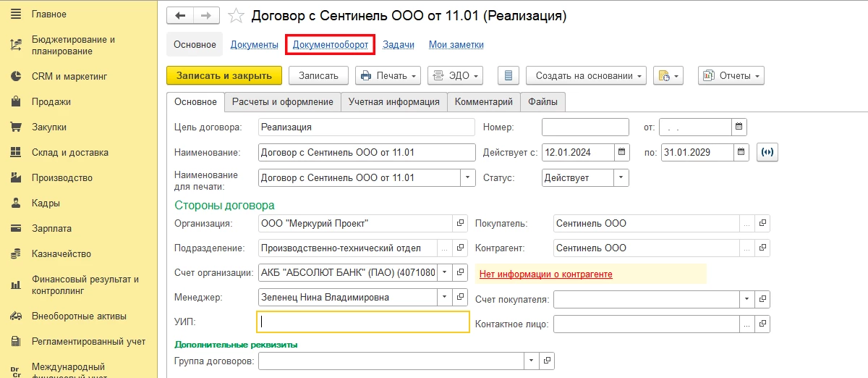Navigate back with the left arrow

180,15
